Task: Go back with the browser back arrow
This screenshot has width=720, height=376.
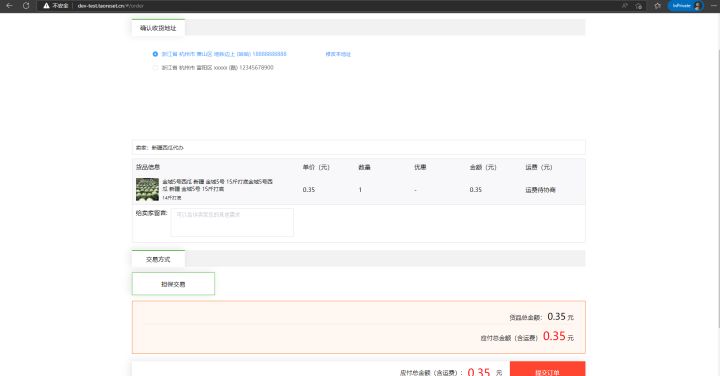Action: (x=9, y=6)
